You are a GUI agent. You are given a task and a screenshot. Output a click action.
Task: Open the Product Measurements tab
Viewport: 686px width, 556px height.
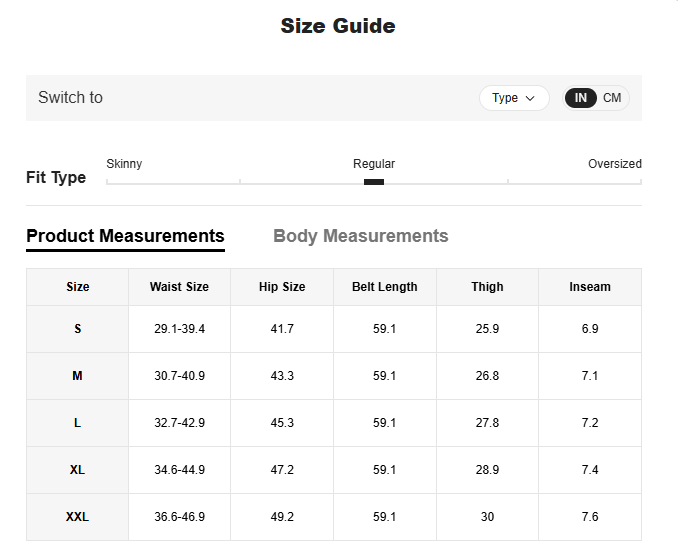tap(125, 236)
